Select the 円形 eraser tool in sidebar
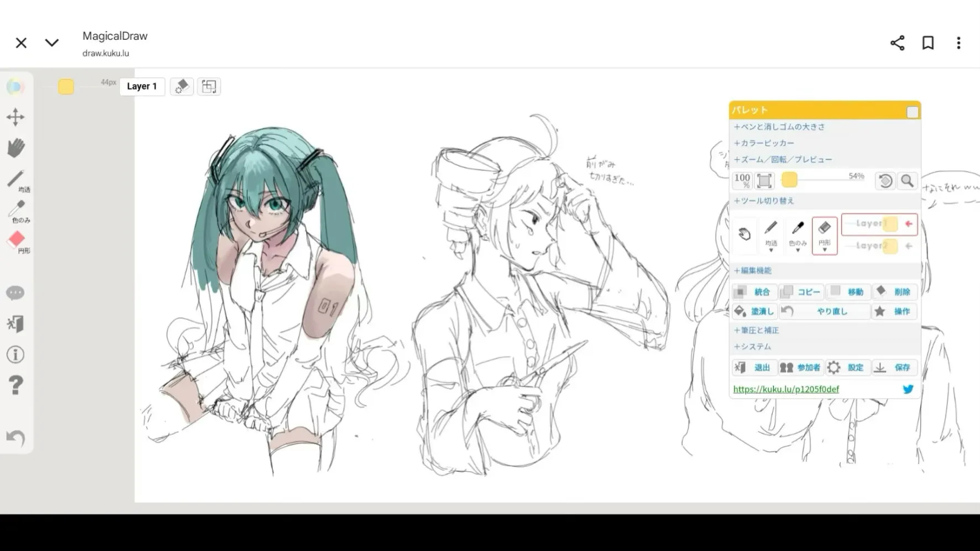The width and height of the screenshot is (980, 551). click(x=17, y=242)
